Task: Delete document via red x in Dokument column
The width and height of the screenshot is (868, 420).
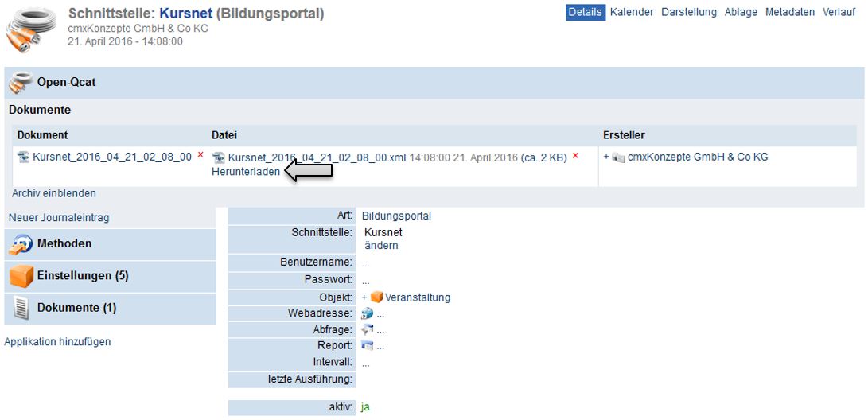Action: (200, 155)
